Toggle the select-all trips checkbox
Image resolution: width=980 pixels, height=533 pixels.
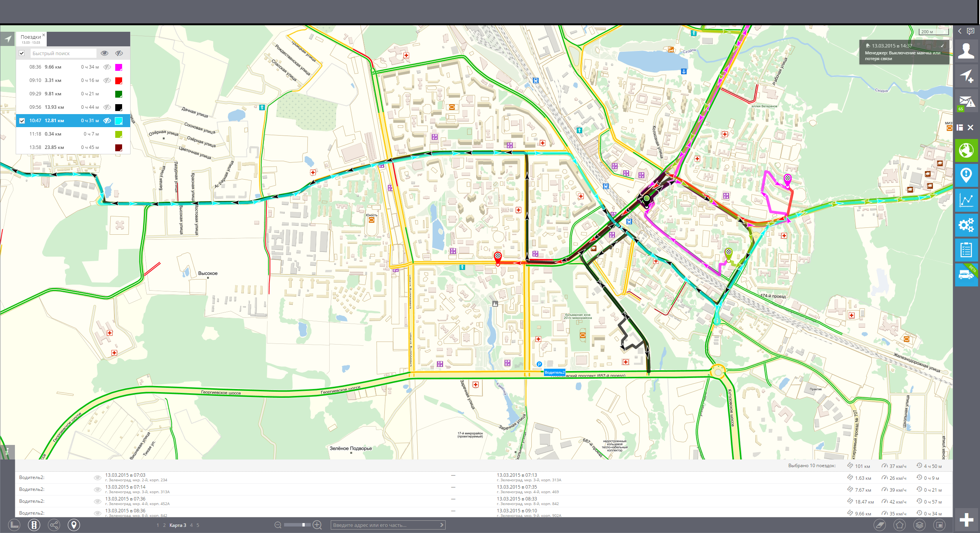click(22, 53)
